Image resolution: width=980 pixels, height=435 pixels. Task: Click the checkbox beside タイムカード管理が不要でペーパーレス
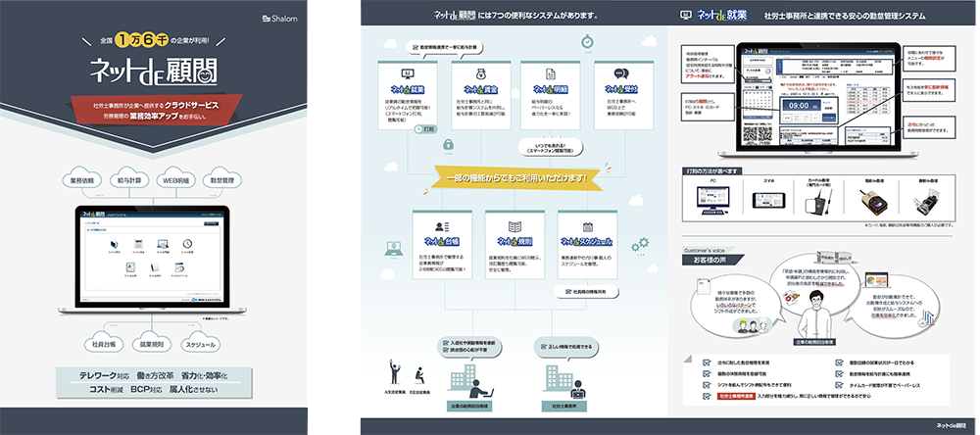840,385
